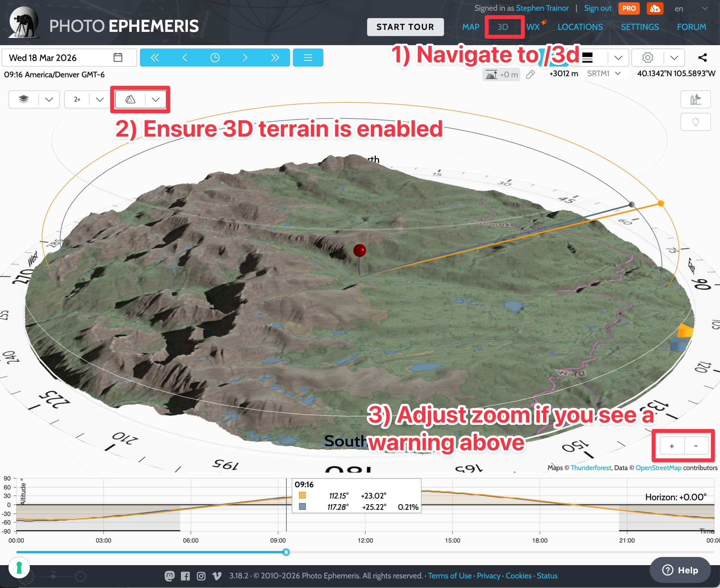Switch to the MAP tab
The height and width of the screenshot is (588, 720).
(x=470, y=27)
